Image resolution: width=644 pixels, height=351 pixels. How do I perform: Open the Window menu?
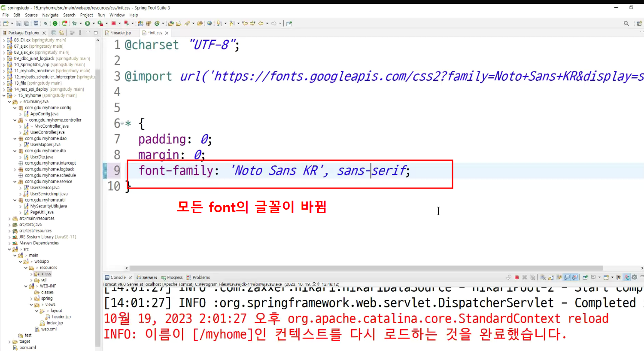click(117, 15)
